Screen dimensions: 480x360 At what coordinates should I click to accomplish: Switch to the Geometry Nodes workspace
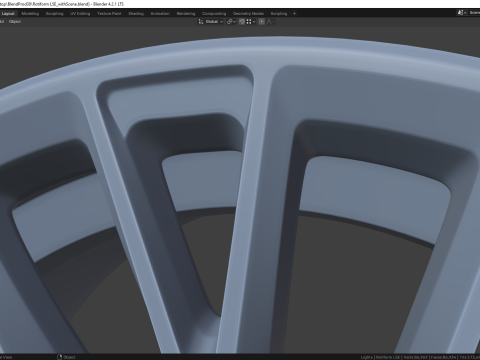pos(248,14)
